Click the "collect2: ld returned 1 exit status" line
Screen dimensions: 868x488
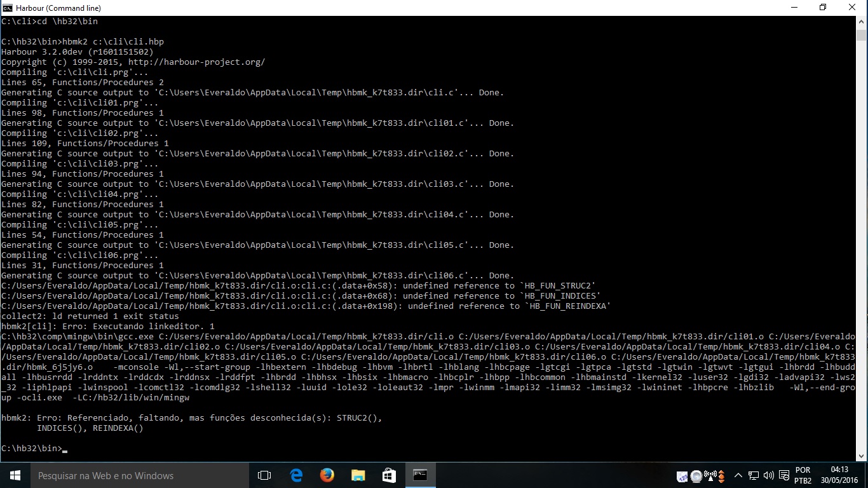tap(90, 316)
